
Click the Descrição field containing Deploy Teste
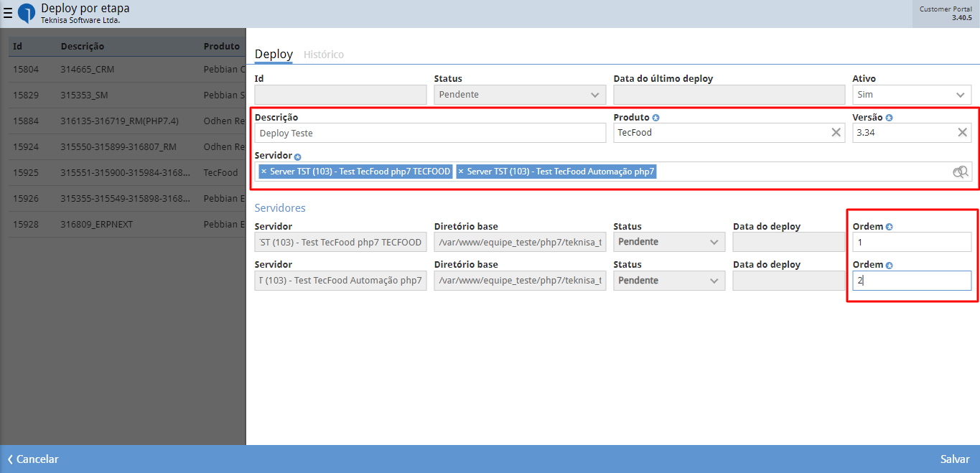tap(431, 133)
